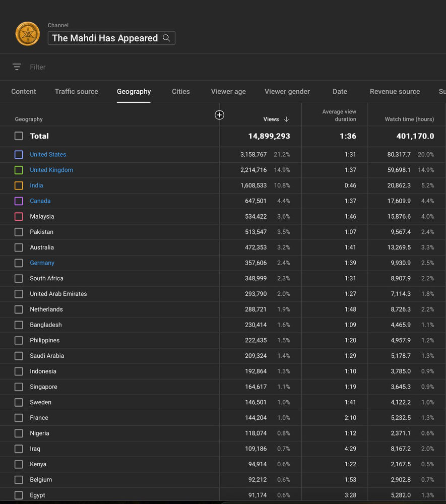Toggle the Canada row checkbox
This screenshot has height=504, width=446.
[19, 201]
